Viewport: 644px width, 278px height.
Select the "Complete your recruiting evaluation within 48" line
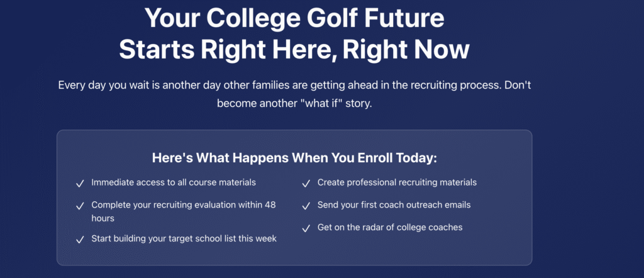coord(184,205)
